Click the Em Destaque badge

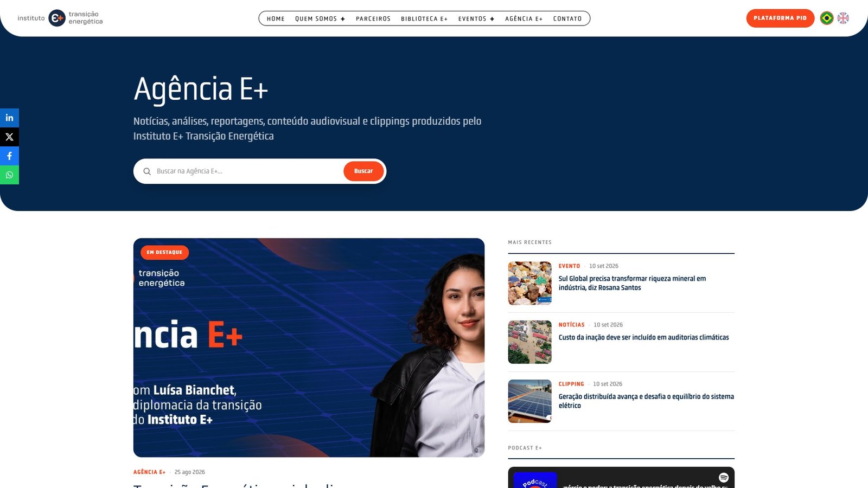(x=164, y=253)
